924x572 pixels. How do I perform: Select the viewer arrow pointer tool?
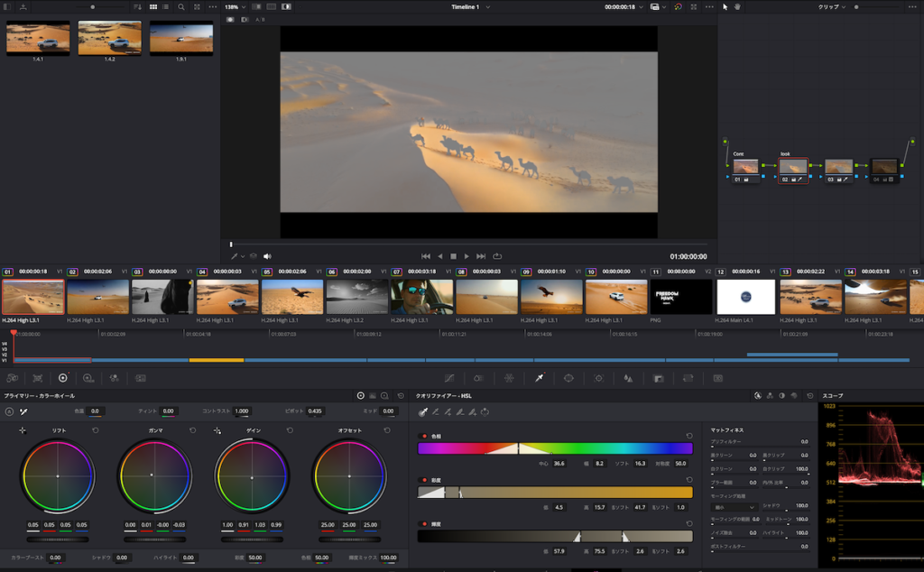pos(726,6)
